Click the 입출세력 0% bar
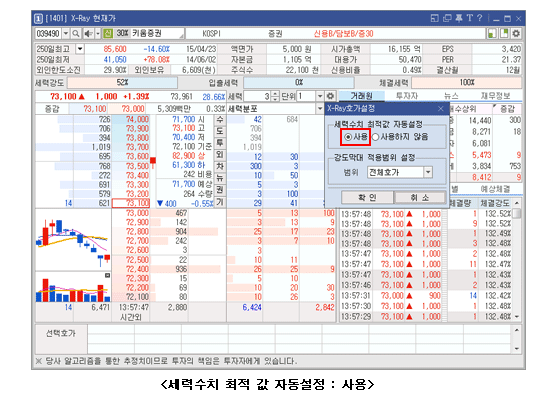 299,83
